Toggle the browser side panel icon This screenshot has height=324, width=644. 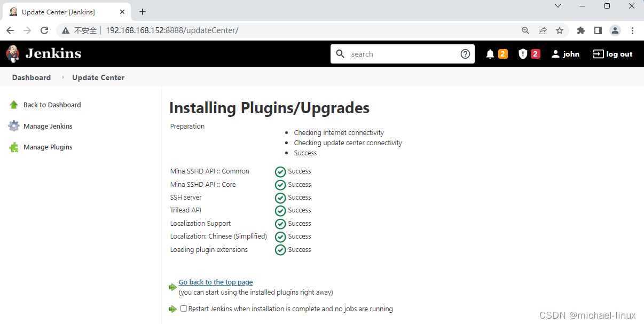click(x=598, y=30)
